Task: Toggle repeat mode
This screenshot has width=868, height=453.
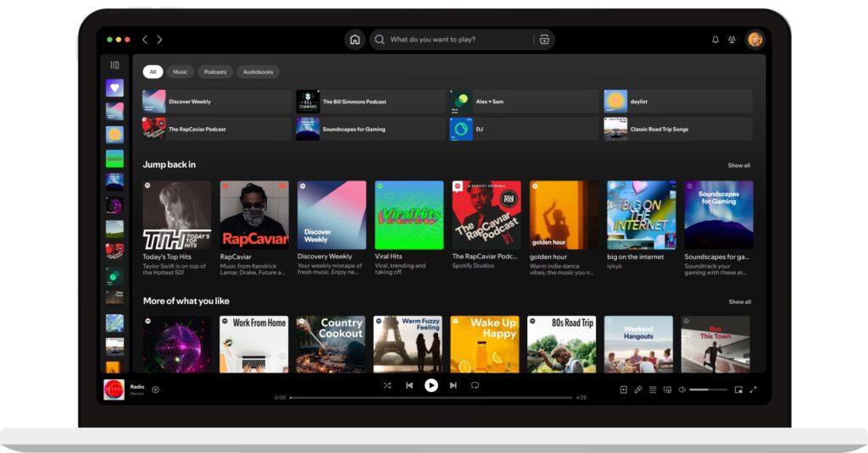Action: coord(475,385)
